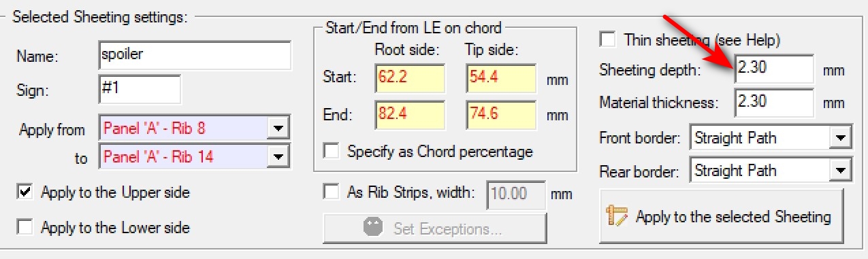Image resolution: width=868 pixels, height=259 pixels.
Task: Uncheck Apply to the Upper side
Action: pyautogui.click(x=25, y=192)
